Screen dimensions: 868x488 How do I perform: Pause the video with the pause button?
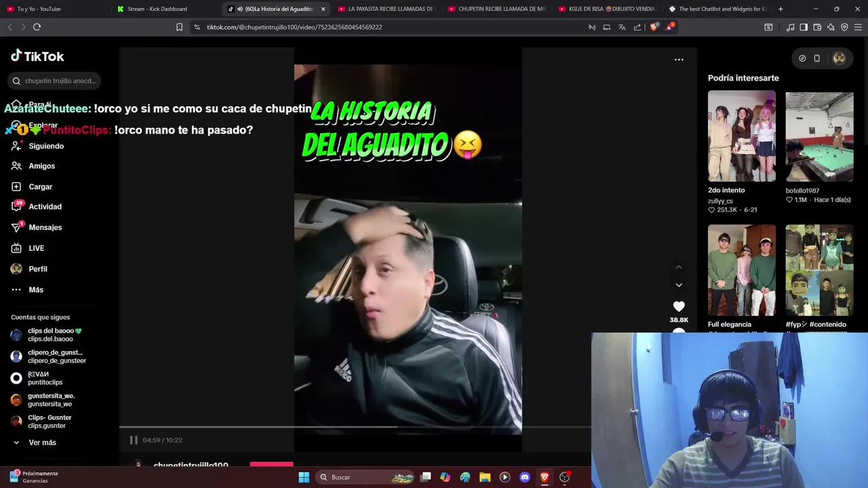pos(134,440)
